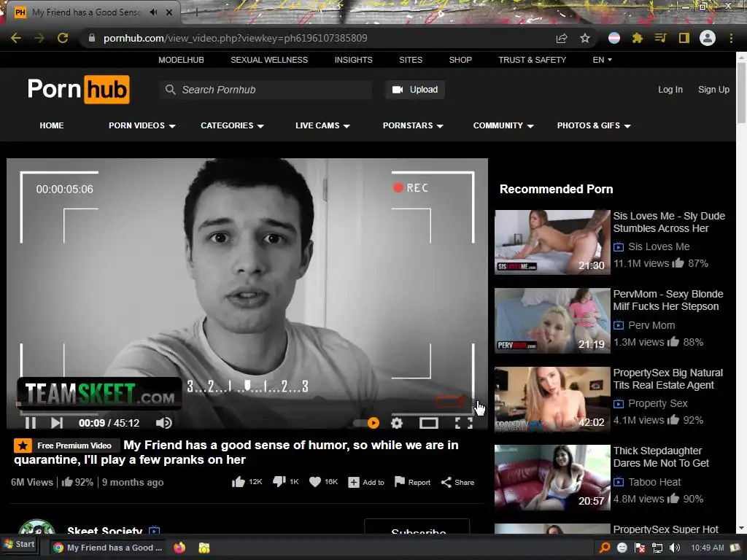Viewport: 747px width, 560px height.
Task: Select the Chrome window taskbar button
Action: tap(108, 548)
